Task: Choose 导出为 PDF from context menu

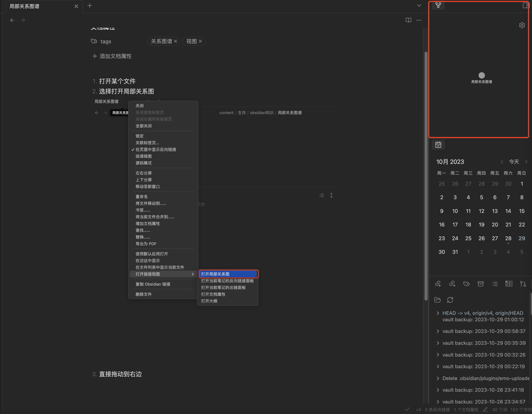Action: [146, 244]
